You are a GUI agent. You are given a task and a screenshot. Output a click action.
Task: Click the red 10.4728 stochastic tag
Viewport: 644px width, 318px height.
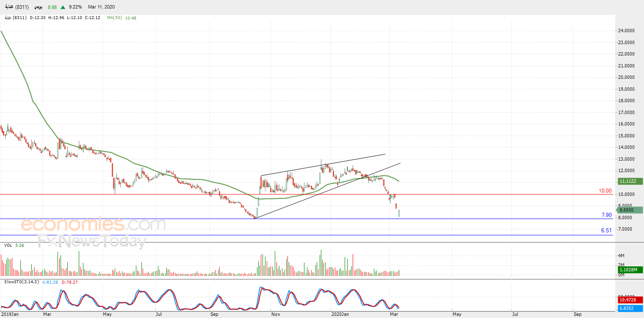[x=630, y=300]
